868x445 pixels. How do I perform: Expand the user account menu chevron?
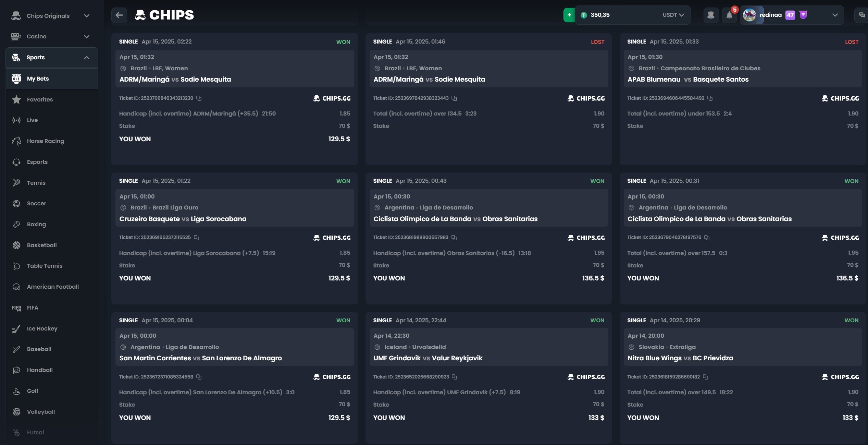(835, 15)
